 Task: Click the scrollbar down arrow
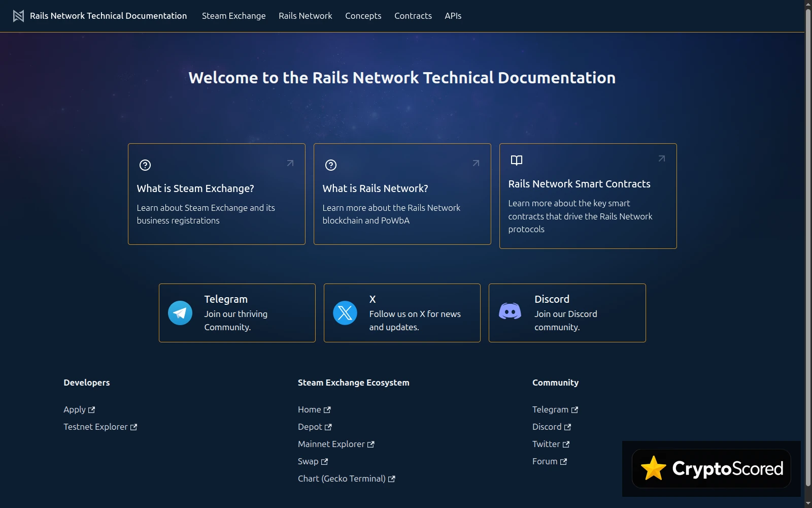pos(808,504)
